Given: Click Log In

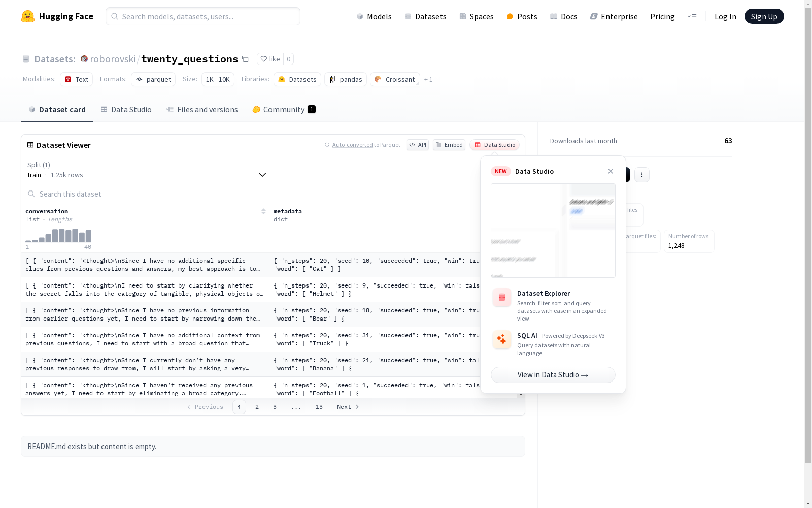Looking at the screenshot, I should (x=725, y=16).
